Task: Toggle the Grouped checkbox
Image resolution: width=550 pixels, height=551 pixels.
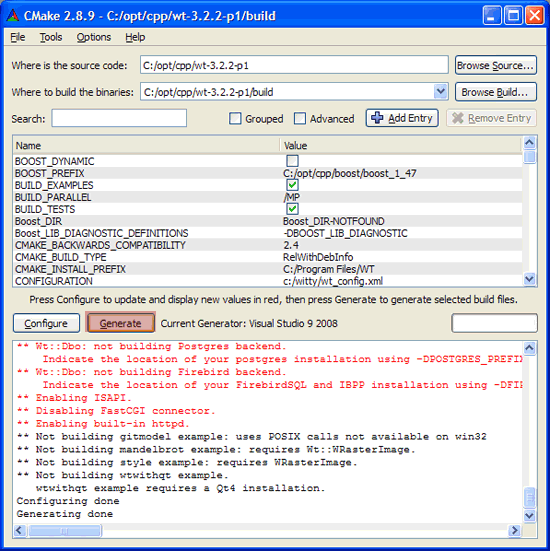Action: [235, 118]
